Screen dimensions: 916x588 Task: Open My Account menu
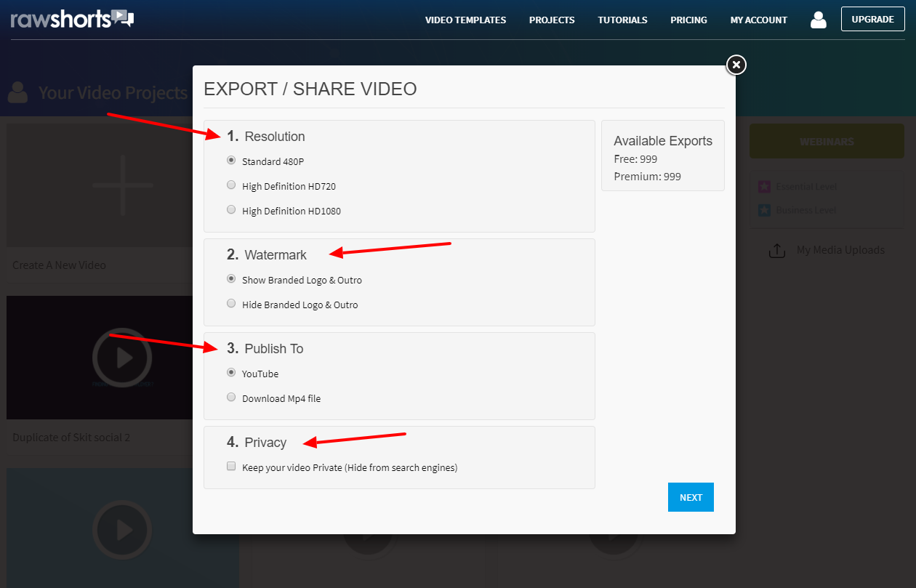coord(759,20)
